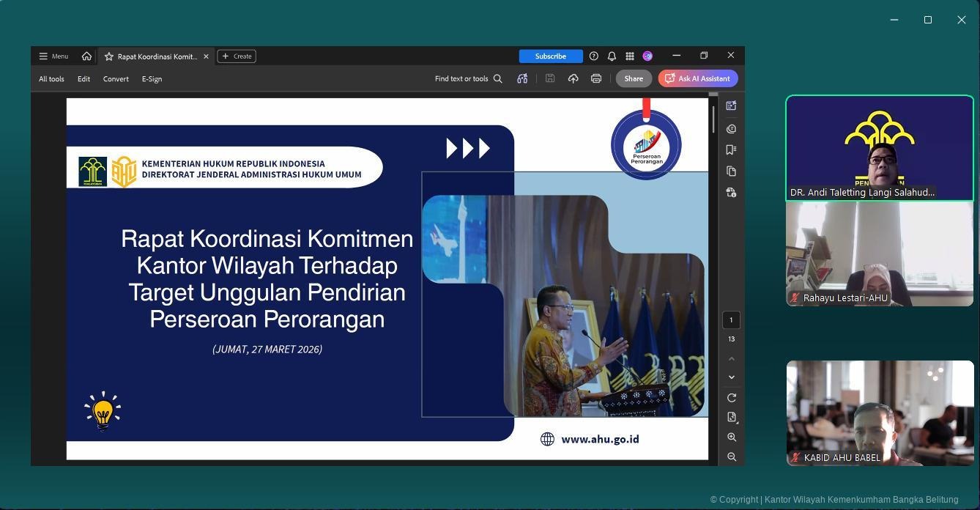The height and width of the screenshot is (510, 980).
Task: Expand the Create new tab option
Action: tap(236, 56)
